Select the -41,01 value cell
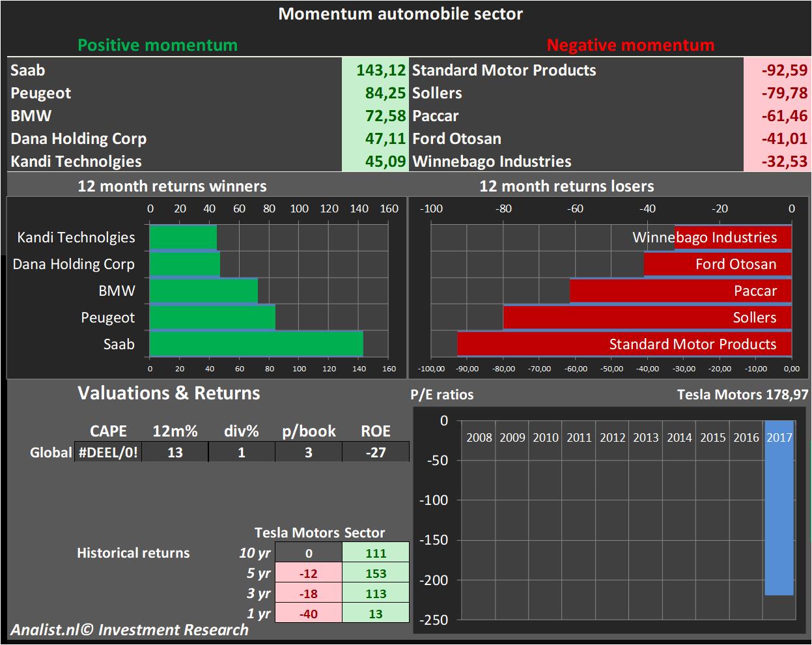Screen dimensions: 812x645 coord(776,139)
